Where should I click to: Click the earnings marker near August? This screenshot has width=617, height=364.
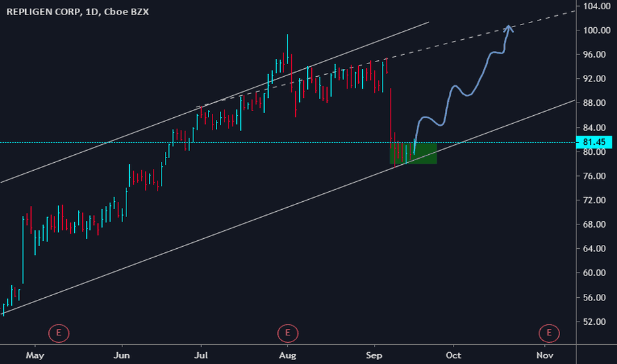pos(287,333)
